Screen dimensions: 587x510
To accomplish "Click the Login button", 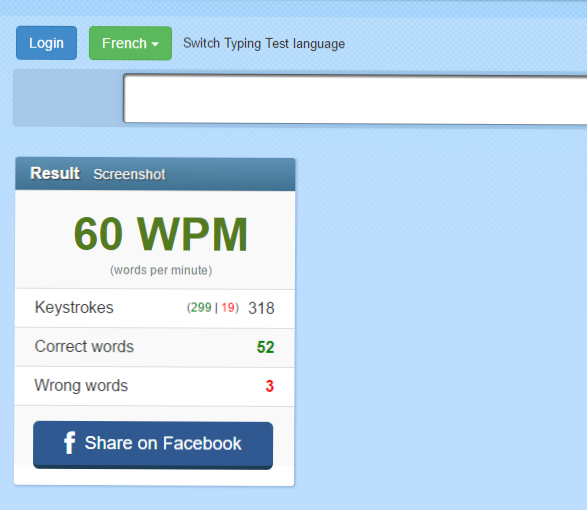I will coord(46,43).
